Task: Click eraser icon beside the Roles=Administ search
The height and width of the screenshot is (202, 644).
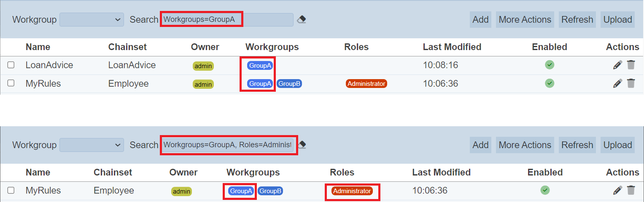Action: click(302, 145)
